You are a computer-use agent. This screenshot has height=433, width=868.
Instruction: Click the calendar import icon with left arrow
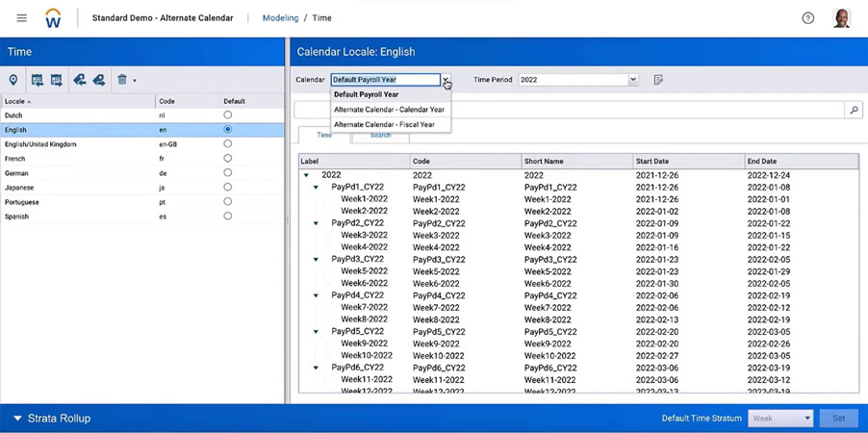(x=37, y=80)
